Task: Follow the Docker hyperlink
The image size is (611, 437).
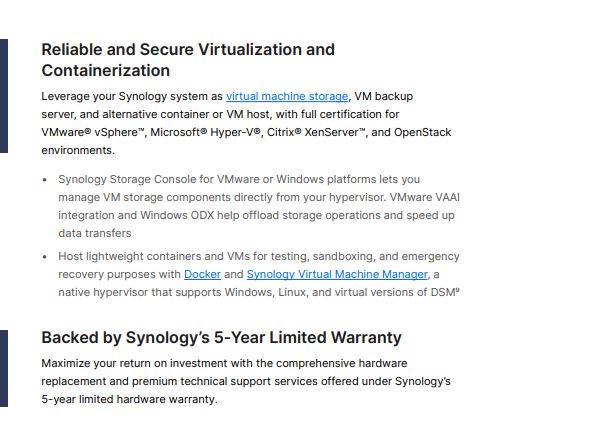Action: click(x=202, y=274)
